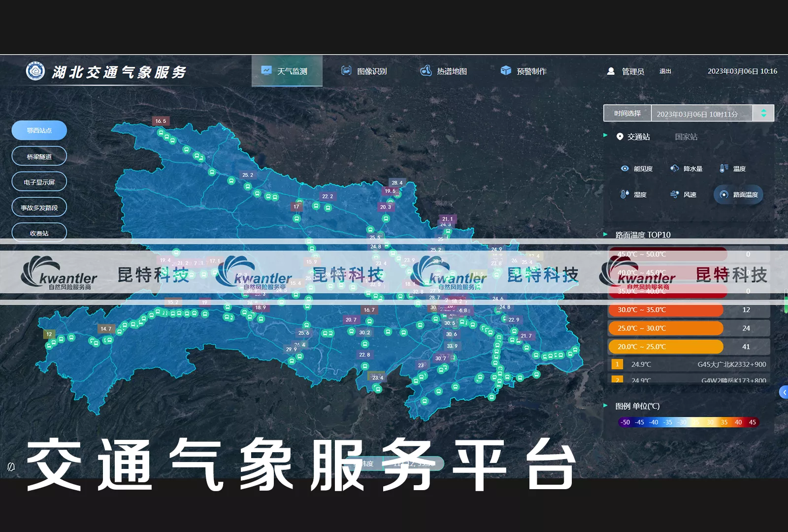Click the 40 segment of the legend color bar
This screenshot has width=788, height=532.
click(738, 422)
